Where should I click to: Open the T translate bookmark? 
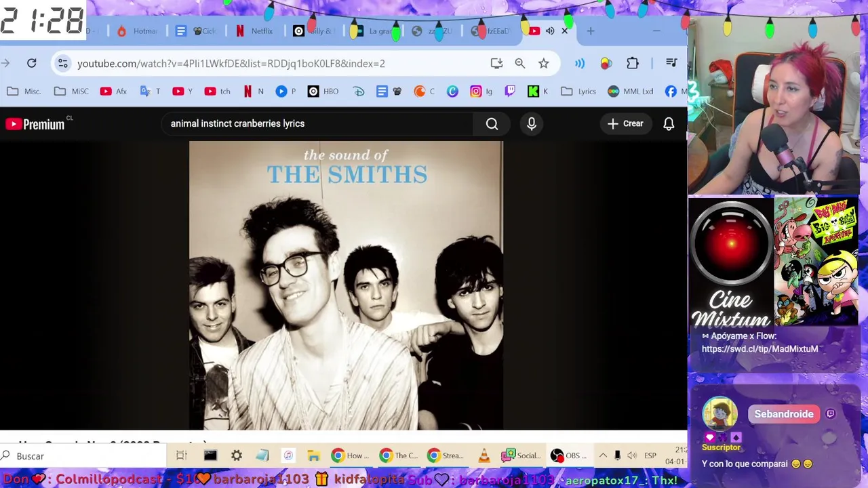pyautogui.click(x=150, y=91)
